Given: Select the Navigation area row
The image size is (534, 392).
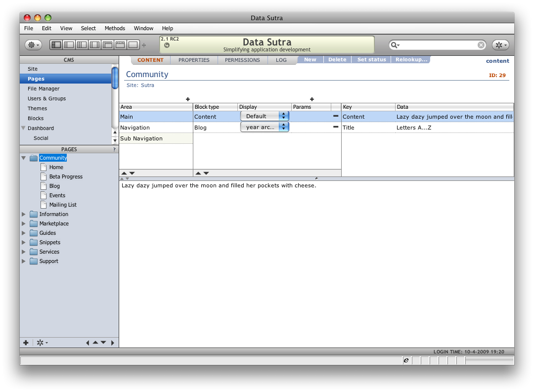Looking at the screenshot, I should [x=156, y=128].
